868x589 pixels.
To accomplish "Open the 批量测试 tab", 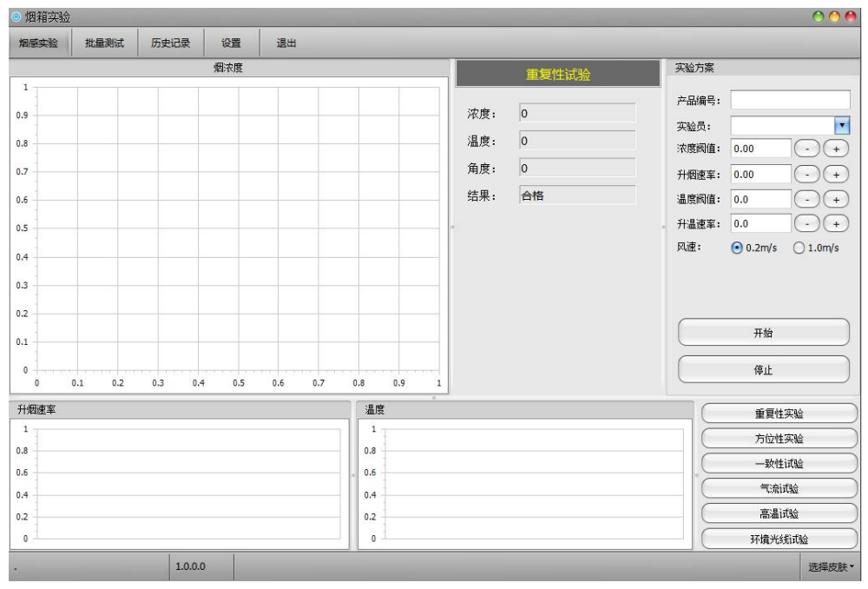I will point(104,43).
